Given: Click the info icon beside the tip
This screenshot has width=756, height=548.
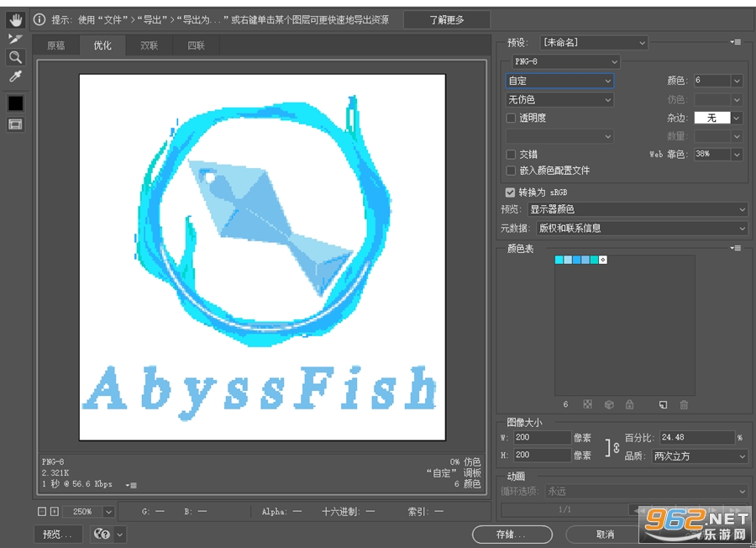Looking at the screenshot, I should pos(39,19).
